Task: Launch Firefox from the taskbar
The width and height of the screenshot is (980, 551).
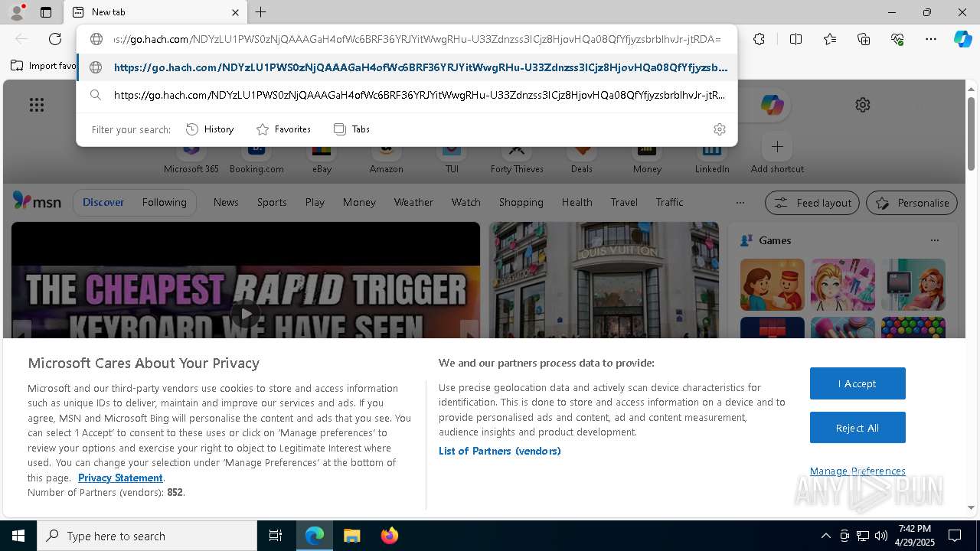Action: point(389,536)
